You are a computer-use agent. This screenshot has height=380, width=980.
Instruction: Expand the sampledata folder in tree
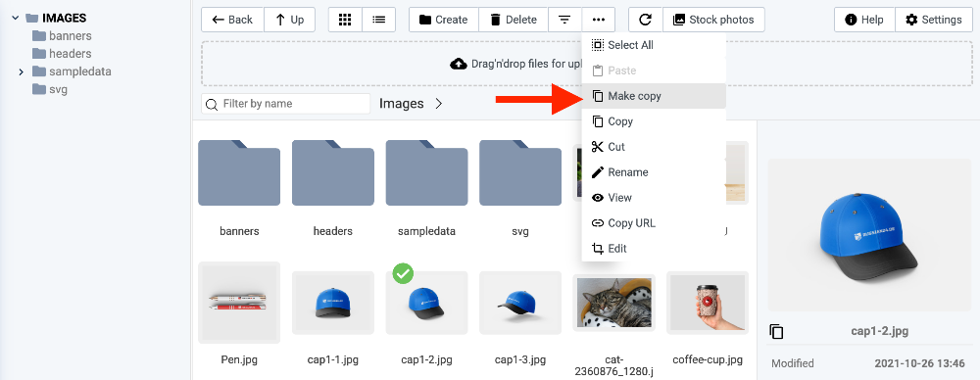pyautogui.click(x=21, y=71)
